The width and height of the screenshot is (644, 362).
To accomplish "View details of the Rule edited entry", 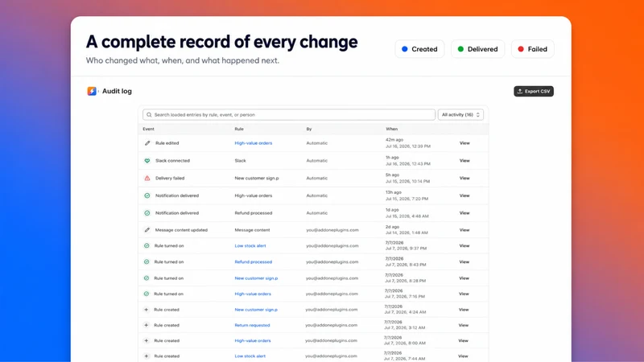I will click(x=464, y=143).
